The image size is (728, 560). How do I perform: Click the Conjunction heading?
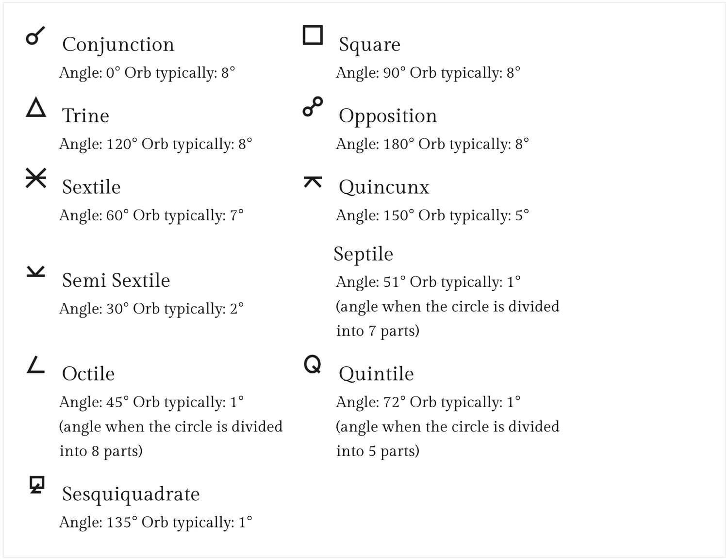pos(118,44)
